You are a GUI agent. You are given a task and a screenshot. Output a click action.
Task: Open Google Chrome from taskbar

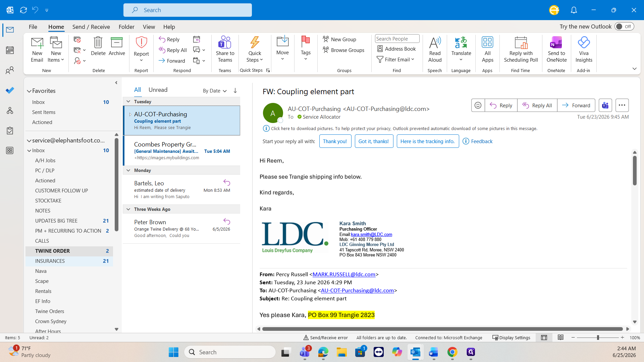(452, 352)
